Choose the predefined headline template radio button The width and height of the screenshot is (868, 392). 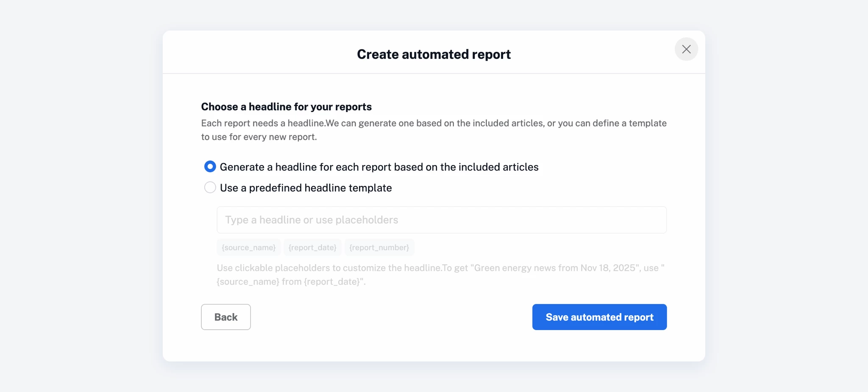(210, 188)
